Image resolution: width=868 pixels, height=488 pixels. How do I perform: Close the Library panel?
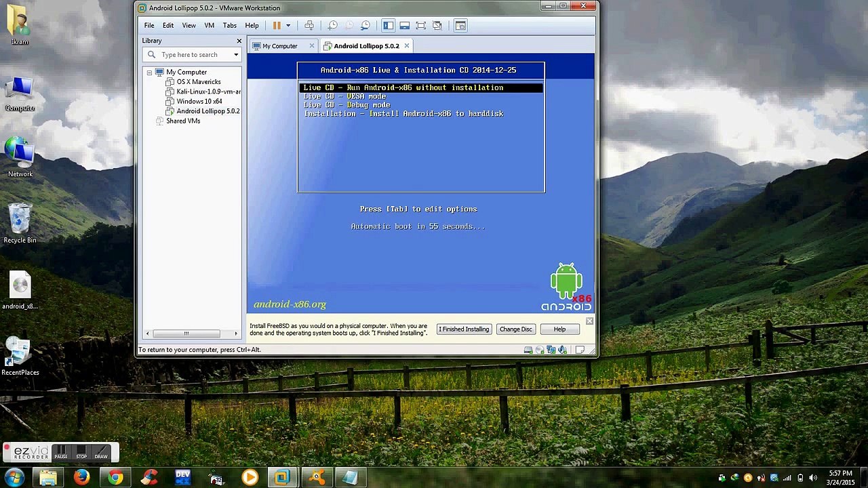[239, 41]
